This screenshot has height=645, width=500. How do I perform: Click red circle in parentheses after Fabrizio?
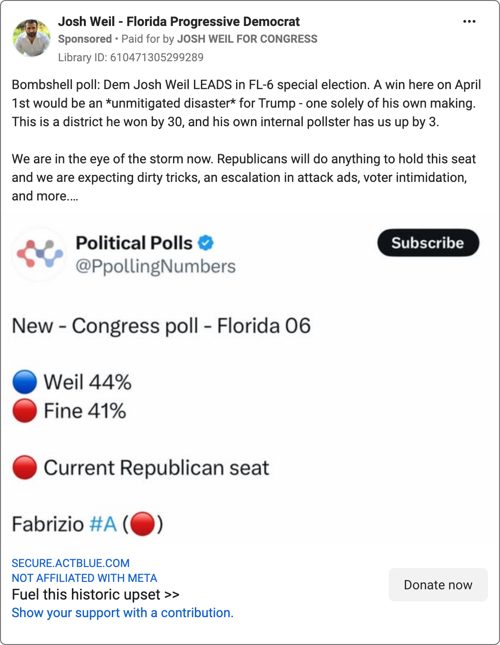(x=143, y=524)
